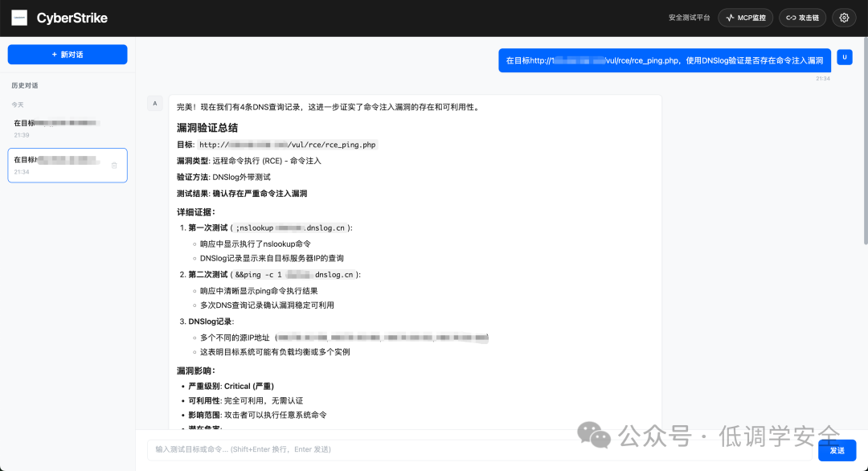
Task: Open the 攻击链 attack chain button
Action: pos(803,18)
